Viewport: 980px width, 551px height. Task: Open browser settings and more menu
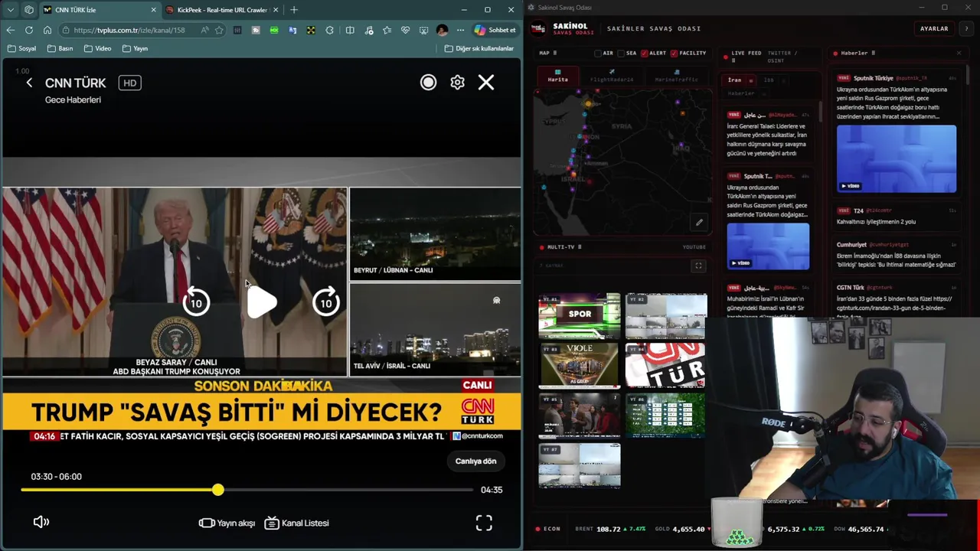click(x=460, y=30)
